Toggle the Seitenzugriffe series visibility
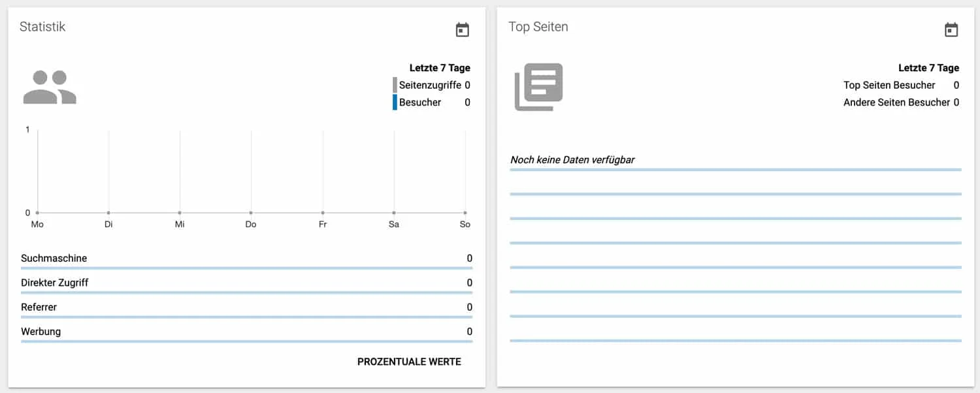 (x=431, y=85)
